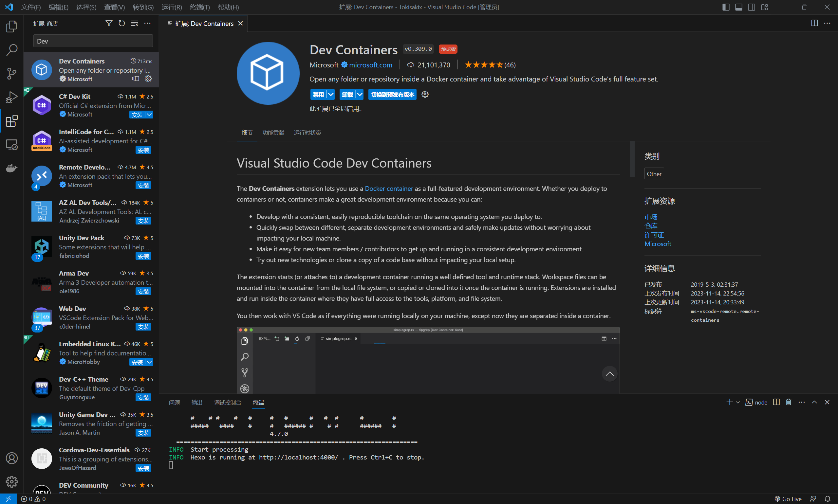The image size is (838, 504).
Task: Toggle the primary side bar layout button
Action: 726,7
